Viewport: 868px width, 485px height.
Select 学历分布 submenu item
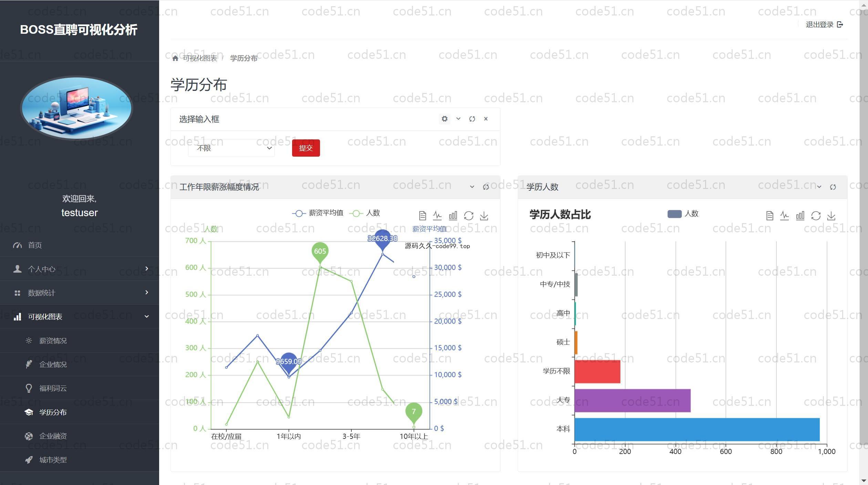(80, 412)
